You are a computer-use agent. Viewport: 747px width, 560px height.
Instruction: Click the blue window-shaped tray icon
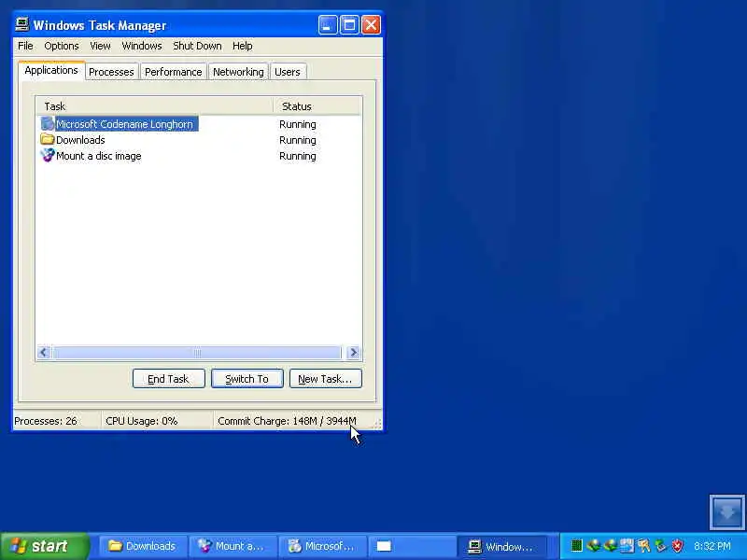click(627, 546)
